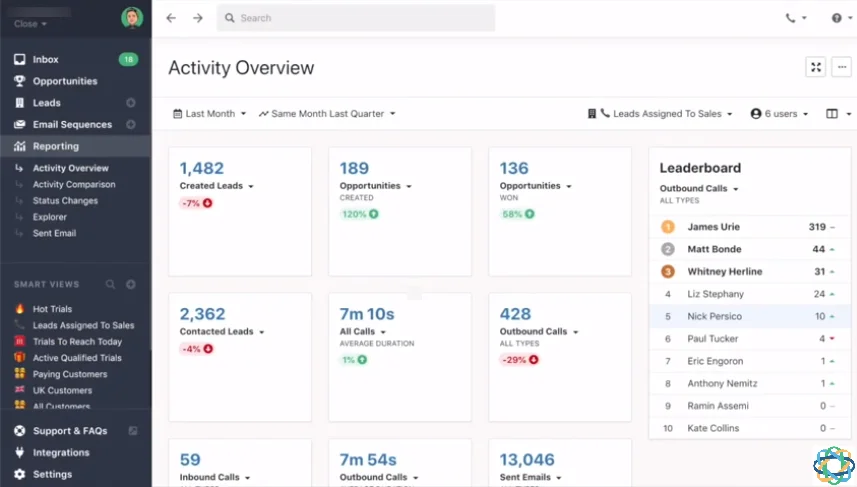Click the user avatar picture
The width and height of the screenshot is (857, 487).
tap(132, 18)
